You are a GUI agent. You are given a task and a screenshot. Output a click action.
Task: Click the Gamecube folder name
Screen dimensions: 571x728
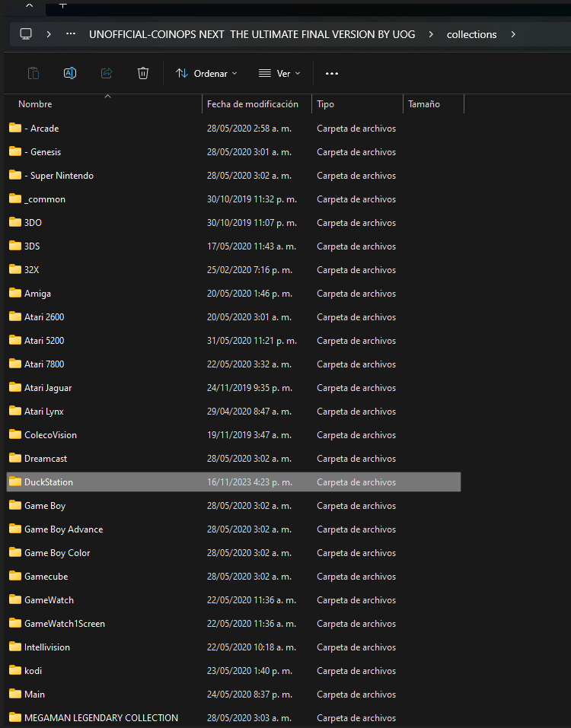(x=46, y=577)
